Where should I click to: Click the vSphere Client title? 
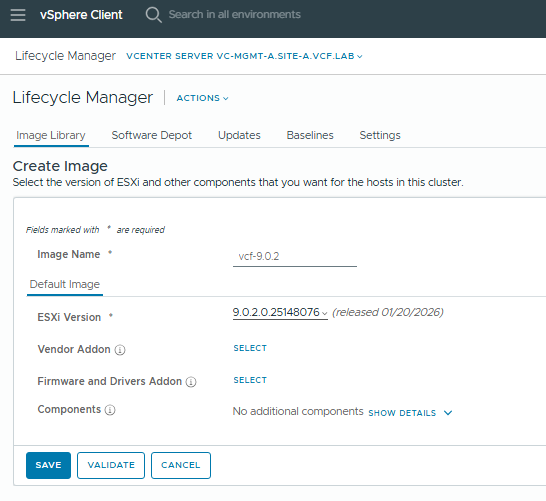(81, 15)
